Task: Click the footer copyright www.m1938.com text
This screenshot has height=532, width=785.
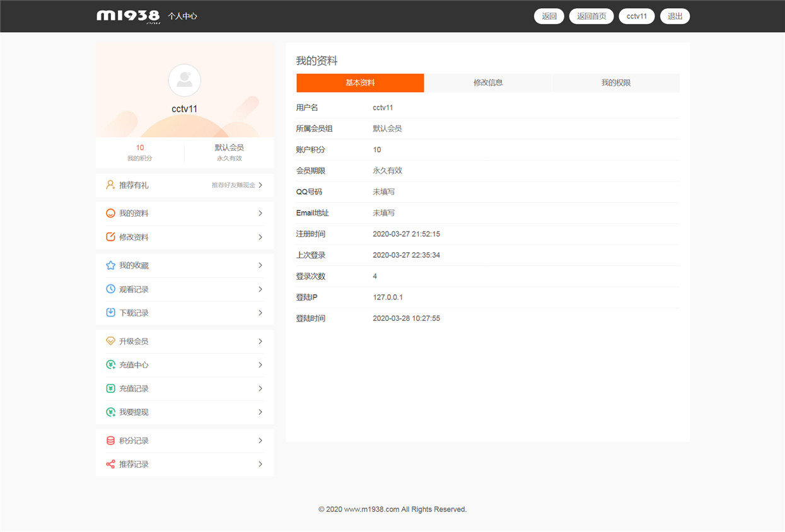Action: (393, 509)
